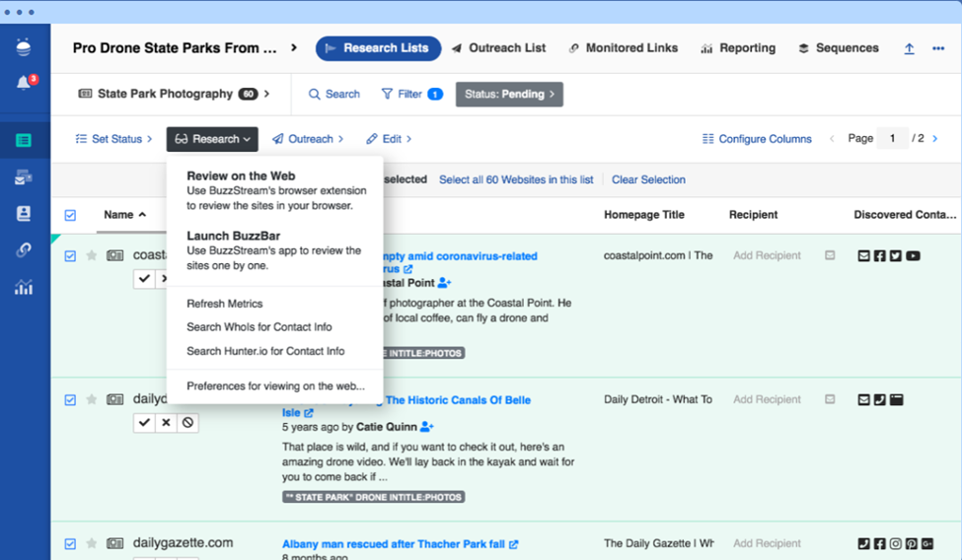The width and height of the screenshot is (962, 560).
Task: Switch to Monitored Links tab
Action: pyautogui.click(x=624, y=48)
